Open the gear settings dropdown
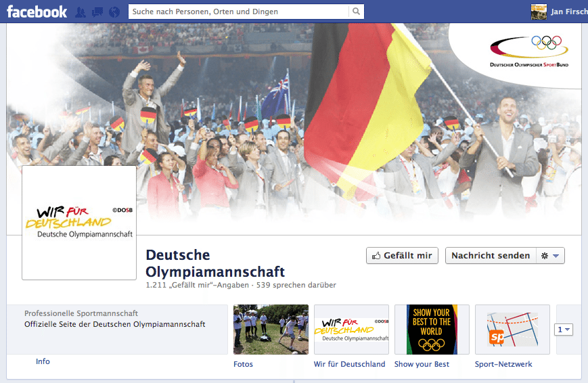 click(551, 256)
